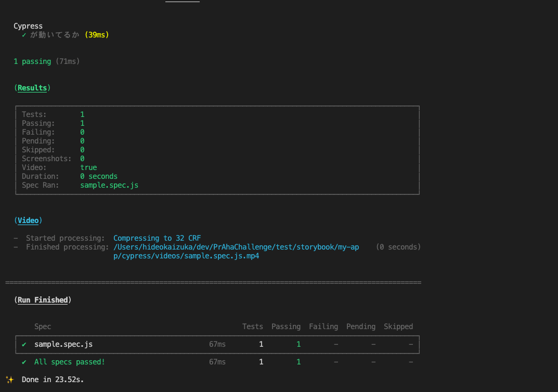Click the 'Run Finished' heading
Image resolution: width=558 pixels, height=392 pixels.
tap(43, 300)
